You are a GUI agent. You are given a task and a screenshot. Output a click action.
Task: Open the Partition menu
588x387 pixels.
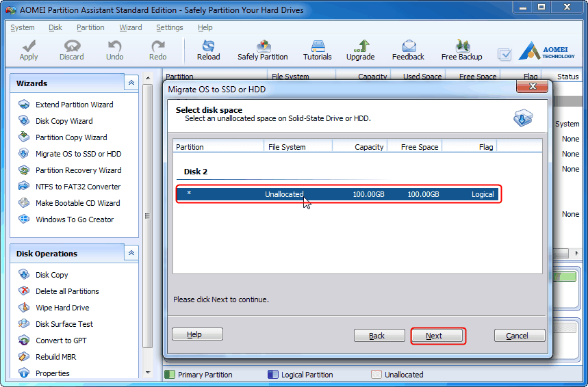coord(90,27)
